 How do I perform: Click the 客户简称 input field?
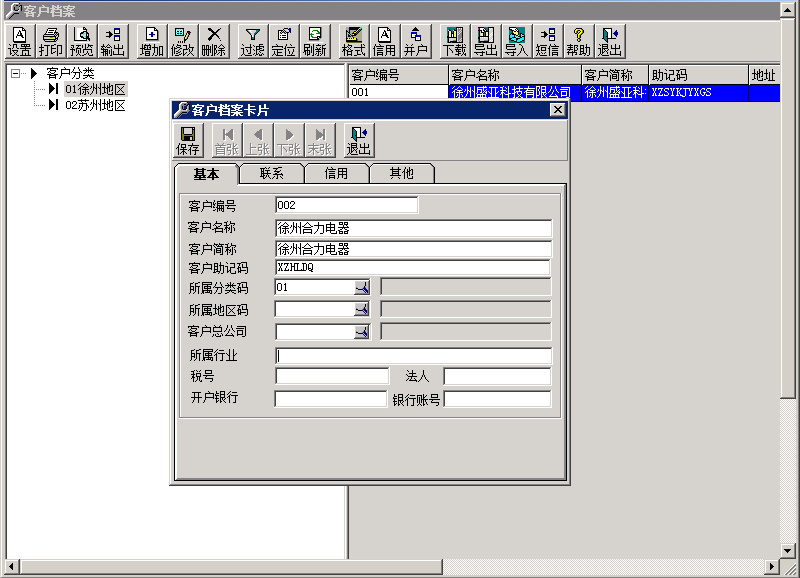(x=413, y=249)
